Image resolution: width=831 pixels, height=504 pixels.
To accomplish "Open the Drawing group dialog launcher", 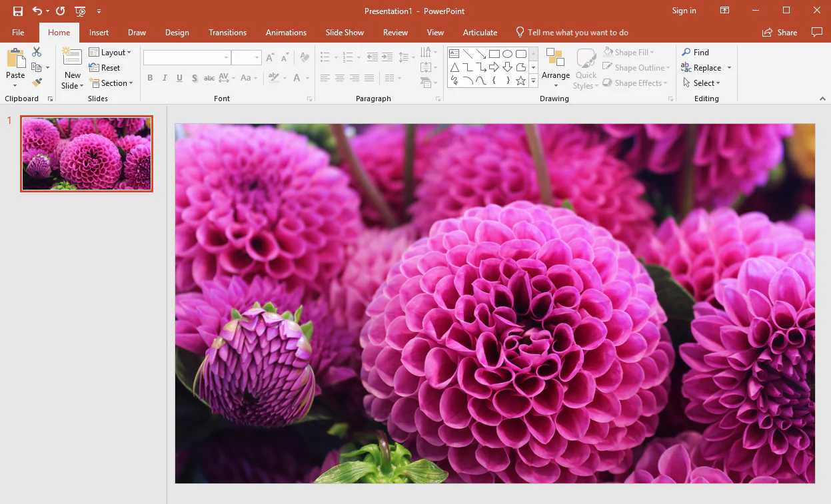I will point(670,99).
